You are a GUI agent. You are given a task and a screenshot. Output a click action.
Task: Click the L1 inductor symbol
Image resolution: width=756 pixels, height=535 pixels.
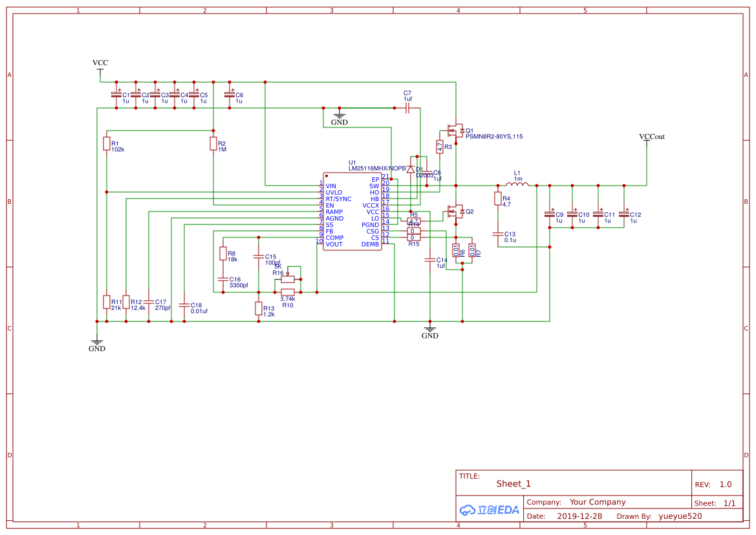[x=517, y=184]
